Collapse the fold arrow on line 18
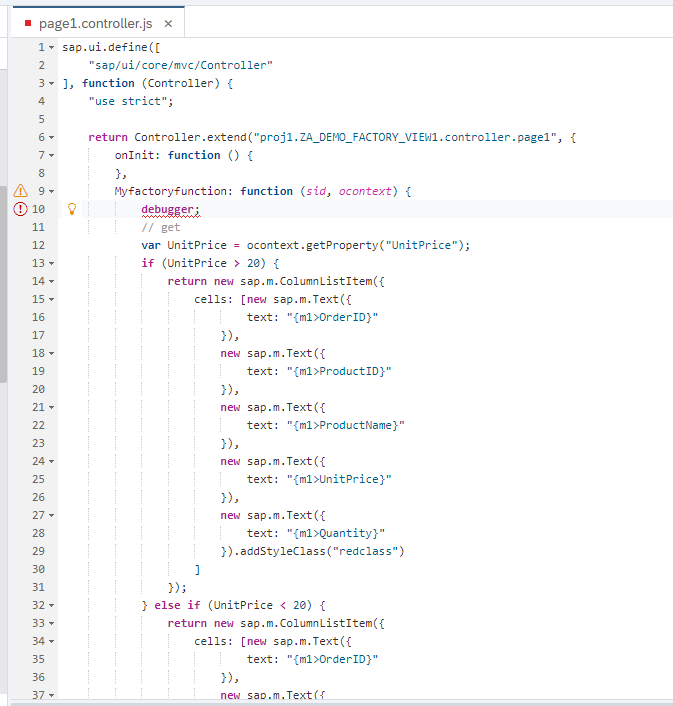Image resolution: width=673 pixels, height=706 pixels. point(51,353)
